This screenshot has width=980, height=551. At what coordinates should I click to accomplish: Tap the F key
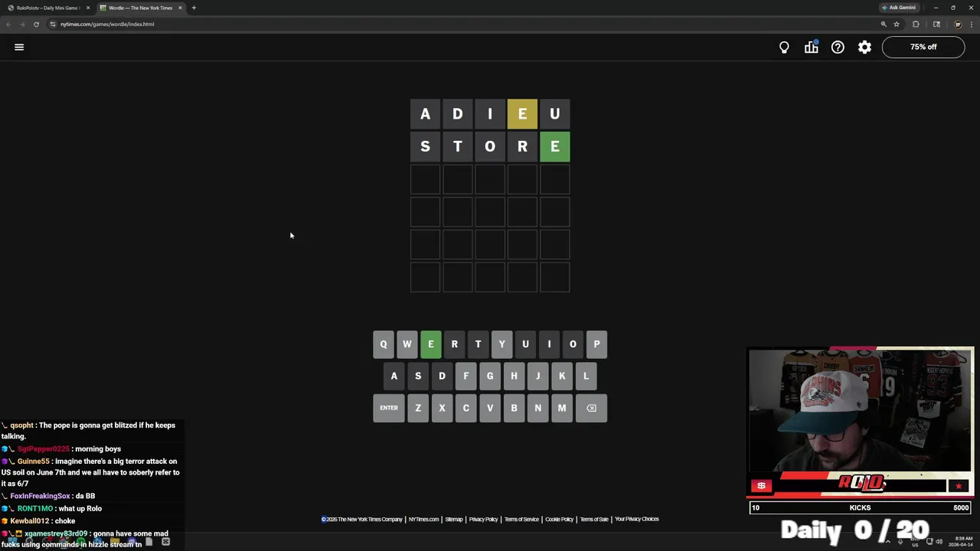[x=466, y=376]
